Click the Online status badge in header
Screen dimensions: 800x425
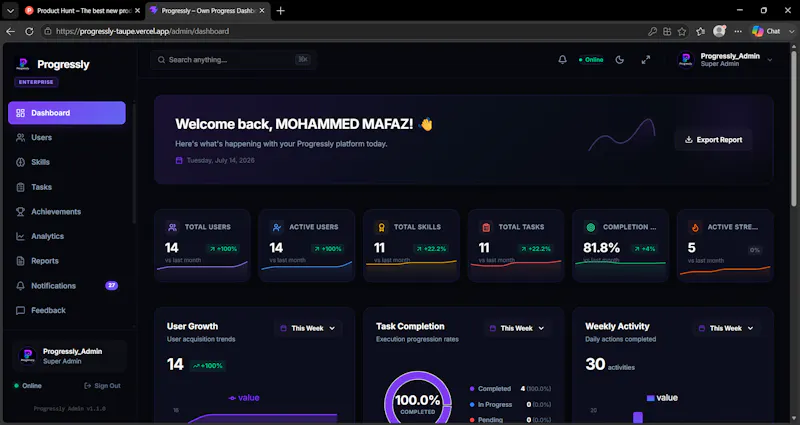coord(591,60)
